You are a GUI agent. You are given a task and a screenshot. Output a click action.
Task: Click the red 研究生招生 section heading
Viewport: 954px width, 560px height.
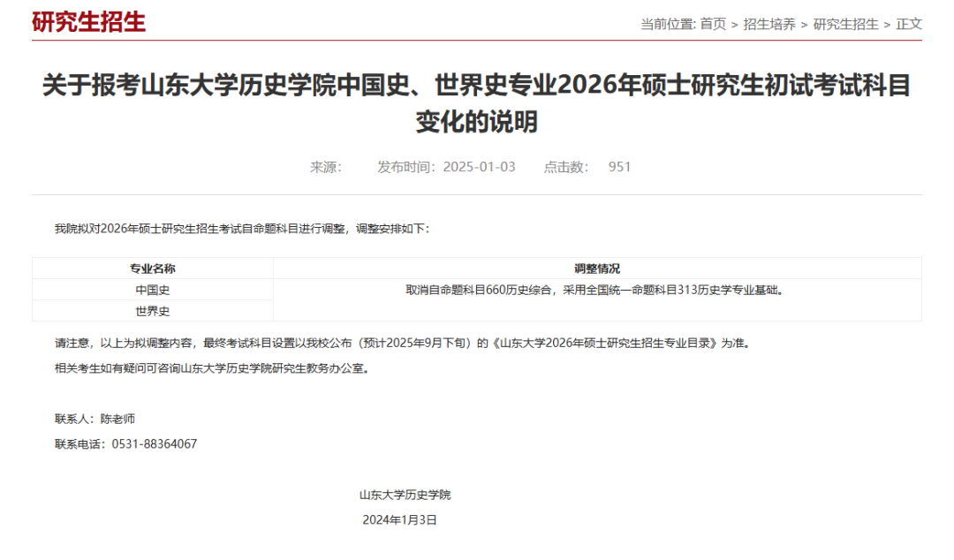pos(88,22)
